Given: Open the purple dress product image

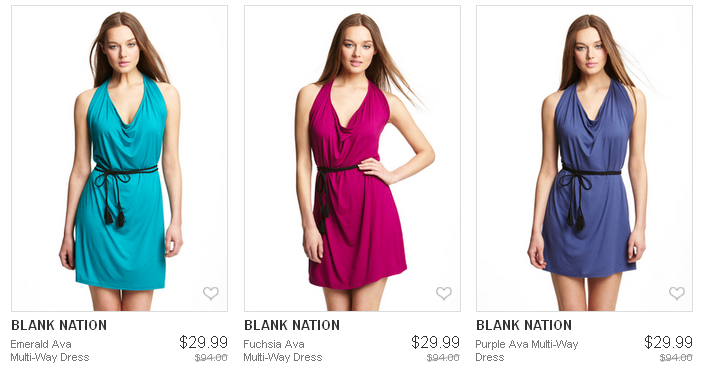Looking at the screenshot, I should click(584, 158).
